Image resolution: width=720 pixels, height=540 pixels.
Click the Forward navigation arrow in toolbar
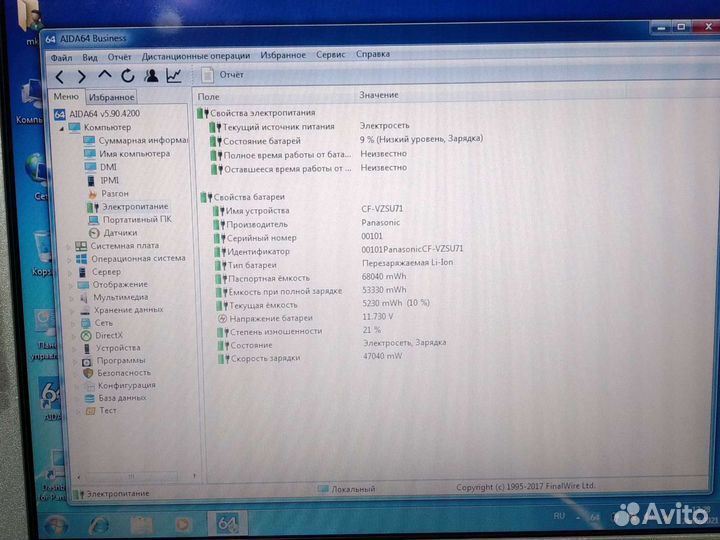click(82, 76)
